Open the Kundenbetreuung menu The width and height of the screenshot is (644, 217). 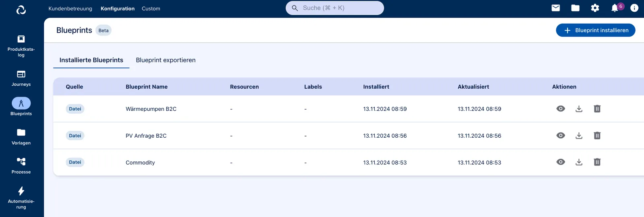pyautogui.click(x=70, y=8)
